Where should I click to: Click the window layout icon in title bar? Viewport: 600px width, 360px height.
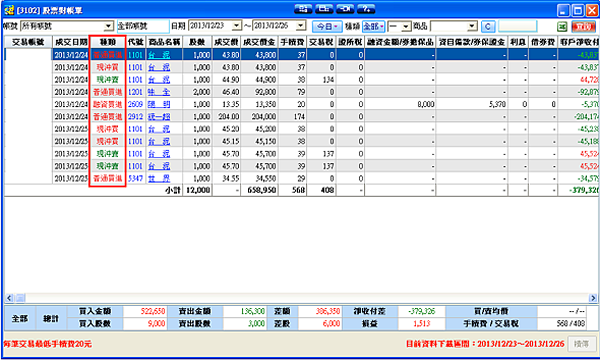[x=324, y=9]
